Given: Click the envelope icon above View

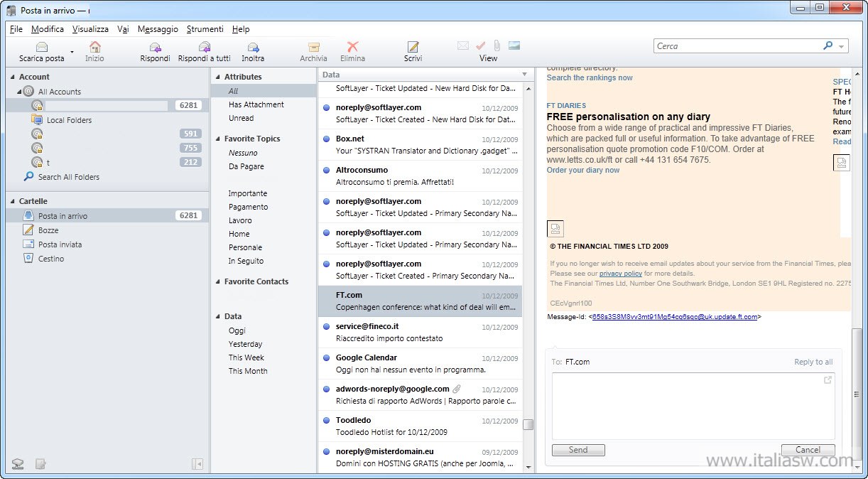Looking at the screenshot, I should point(463,45).
